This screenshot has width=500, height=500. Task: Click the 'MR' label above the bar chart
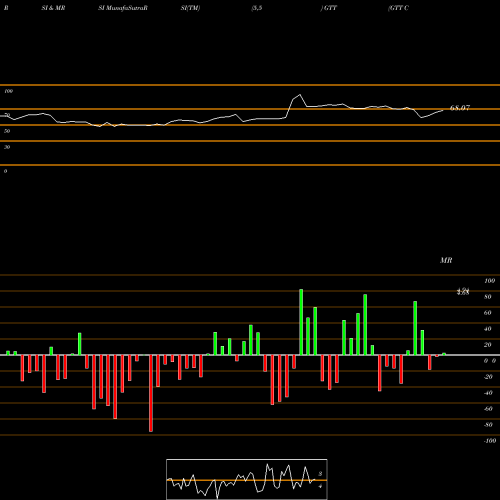446,260
